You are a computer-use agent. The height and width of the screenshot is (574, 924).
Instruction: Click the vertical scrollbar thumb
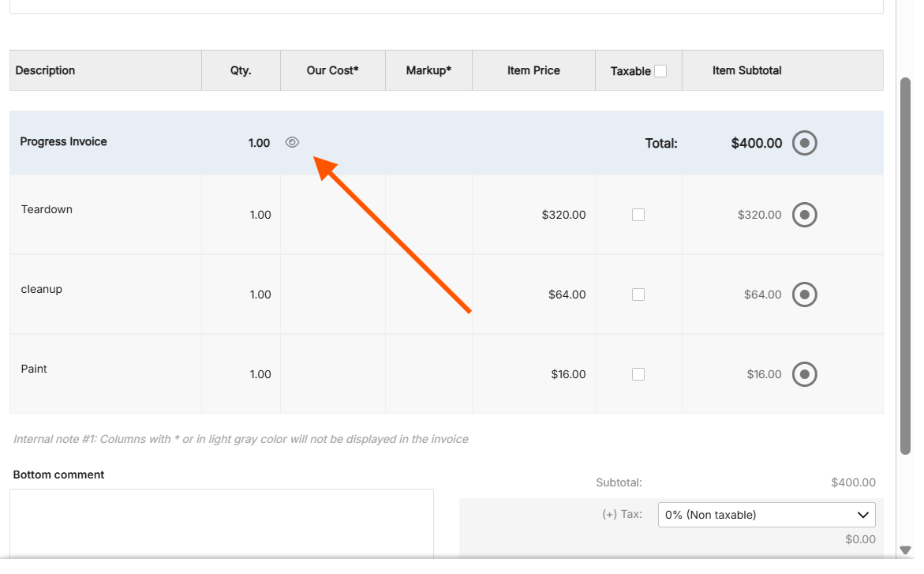906,264
